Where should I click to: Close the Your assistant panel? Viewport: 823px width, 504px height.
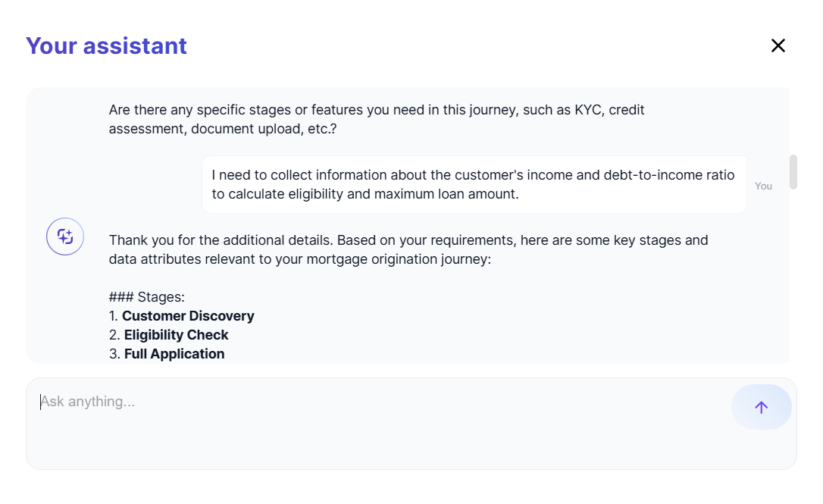778,45
